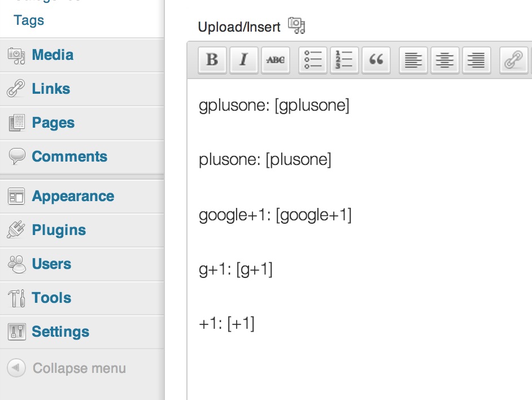
Task: Center align the text
Action: 445,60
